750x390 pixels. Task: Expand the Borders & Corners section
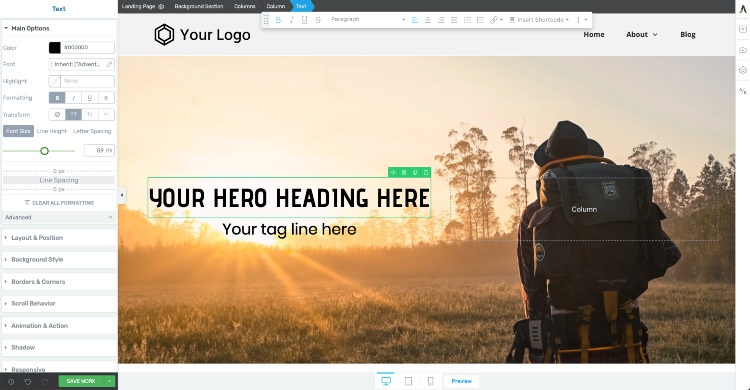[59, 281]
